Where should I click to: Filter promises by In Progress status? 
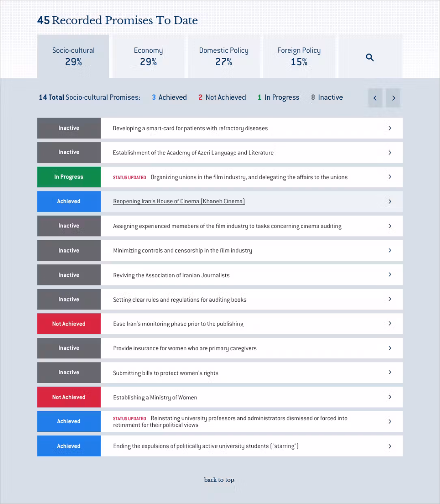tap(278, 97)
